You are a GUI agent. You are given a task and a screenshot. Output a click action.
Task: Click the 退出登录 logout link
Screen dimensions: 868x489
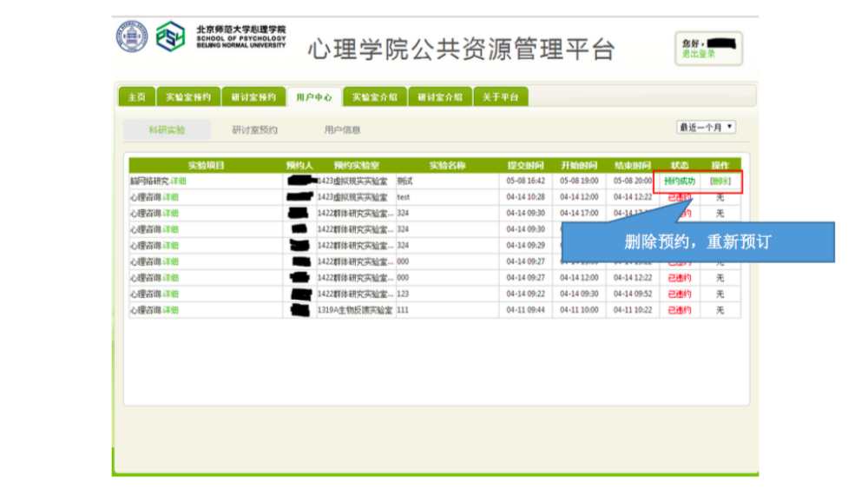[x=699, y=54]
